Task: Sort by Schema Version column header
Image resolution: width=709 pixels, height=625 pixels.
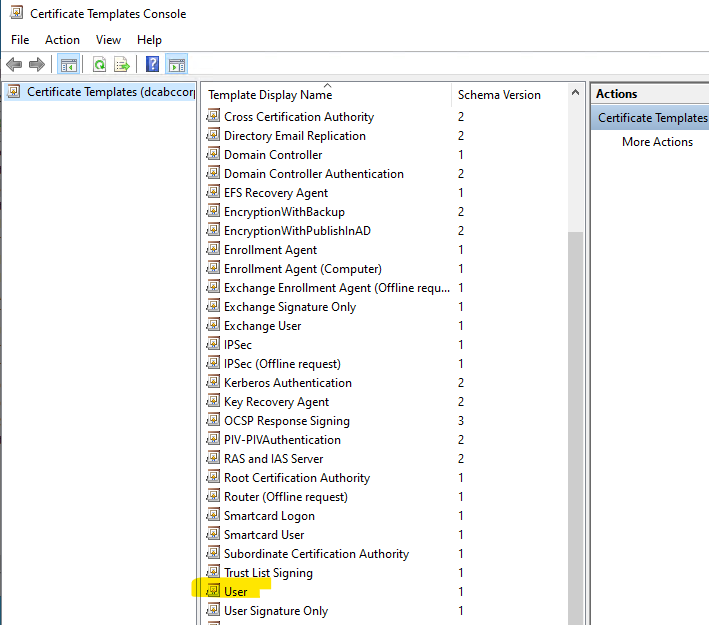Action: pyautogui.click(x=499, y=95)
